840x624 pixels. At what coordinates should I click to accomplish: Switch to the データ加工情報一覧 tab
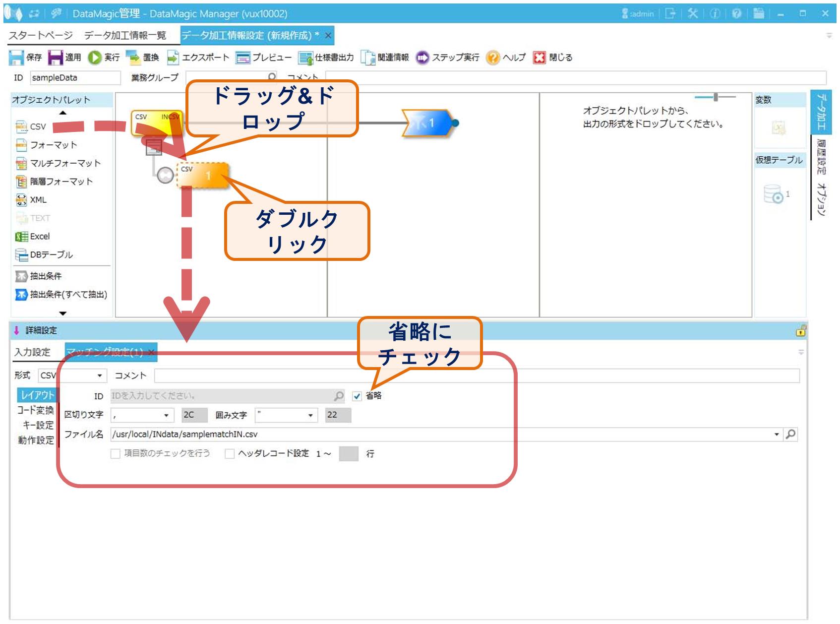125,36
